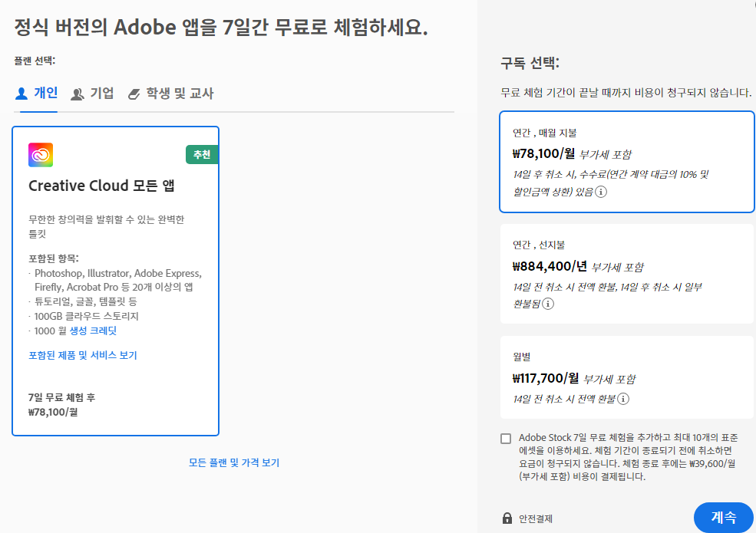Click the padlock icon next to 안전결제
Screen dimensions: 756x533
507,518
